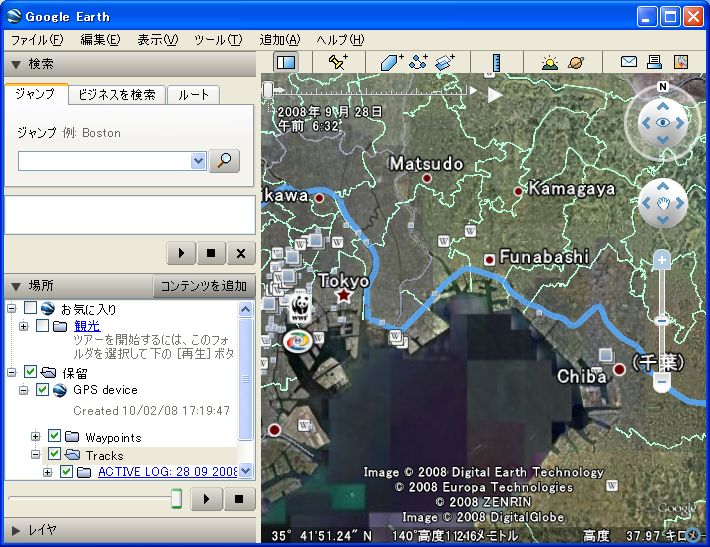Screen dimensions: 710x547
Task: Open the ファイル(F) menu
Action: tap(37, 40)
